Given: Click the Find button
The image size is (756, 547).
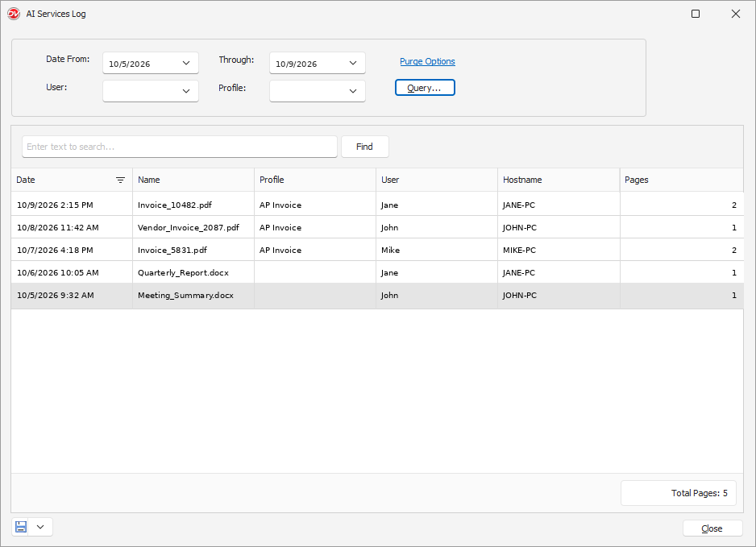Looking at the screenshot, I should 364,147.
